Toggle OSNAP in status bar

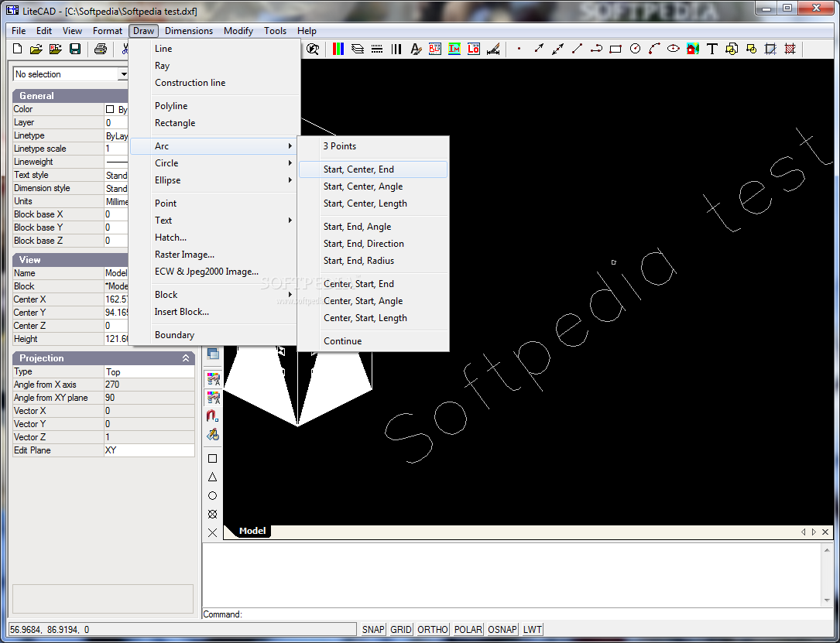pos(502,630)
